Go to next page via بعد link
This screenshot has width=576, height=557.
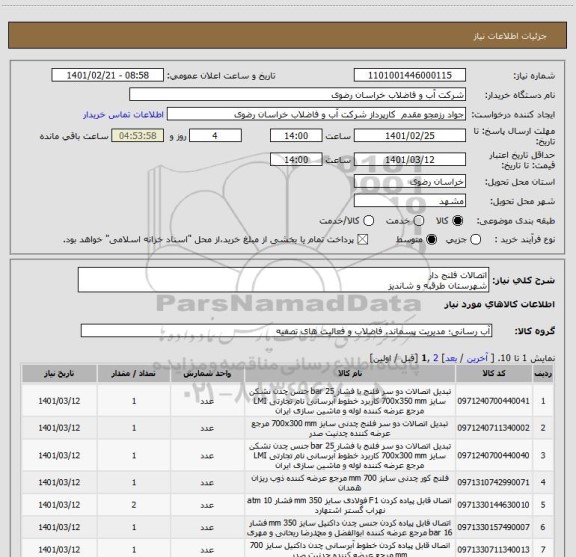[451, 358]
